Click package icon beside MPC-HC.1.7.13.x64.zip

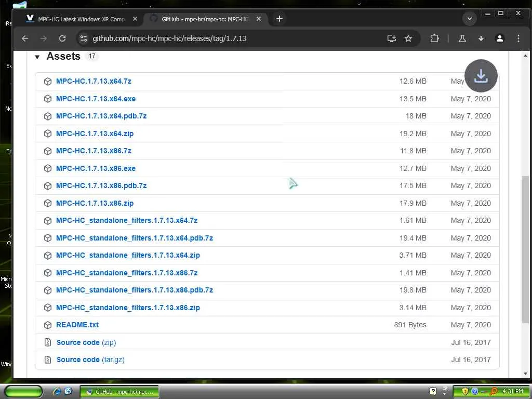click(x=48, y=134)
